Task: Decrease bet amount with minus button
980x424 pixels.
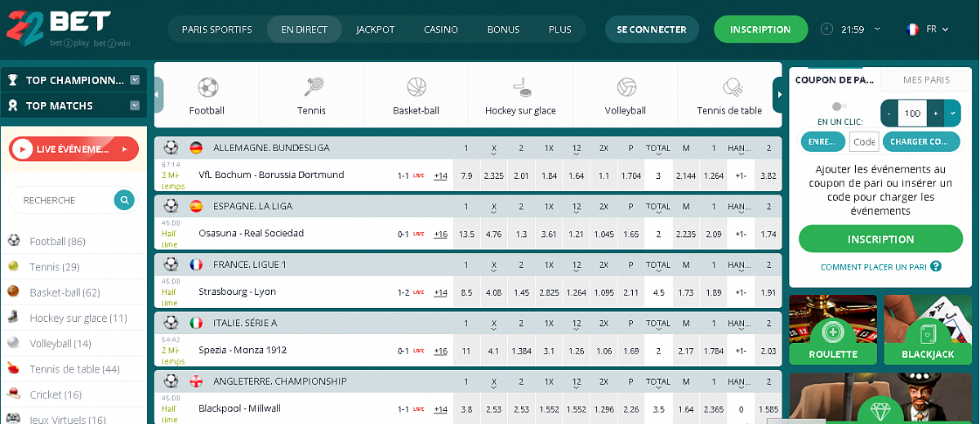Action: 889,114
